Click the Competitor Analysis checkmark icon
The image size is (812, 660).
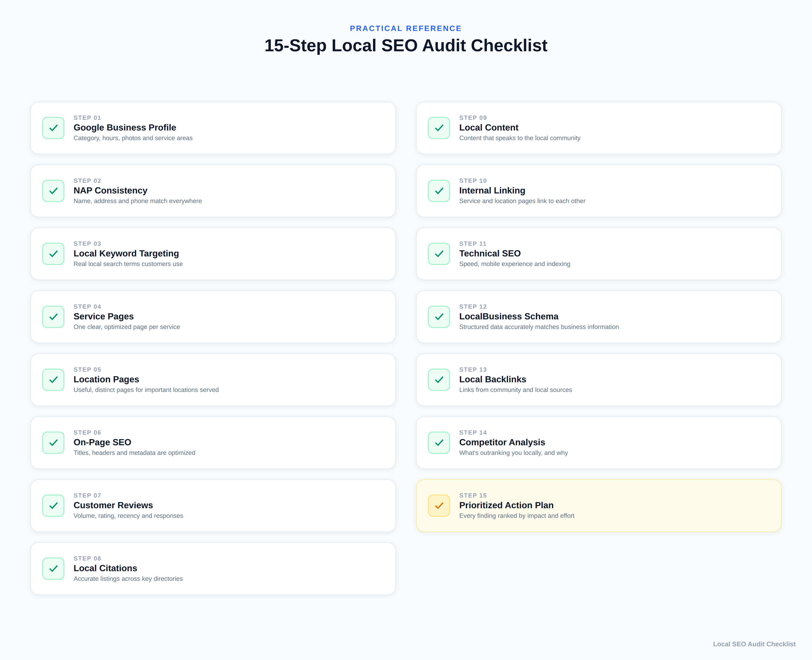point(439,442)
